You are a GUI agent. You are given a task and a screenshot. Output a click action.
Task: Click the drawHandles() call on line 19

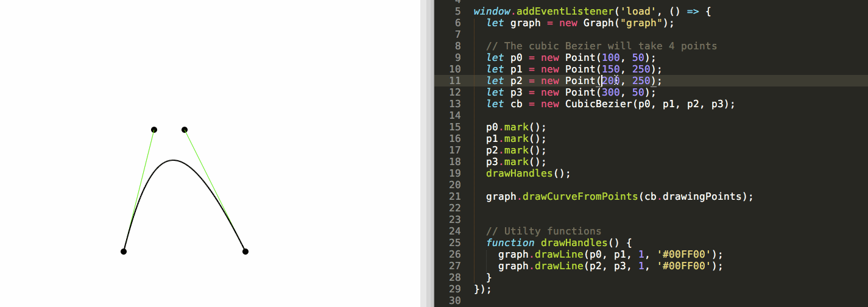(x=528, y=173)
